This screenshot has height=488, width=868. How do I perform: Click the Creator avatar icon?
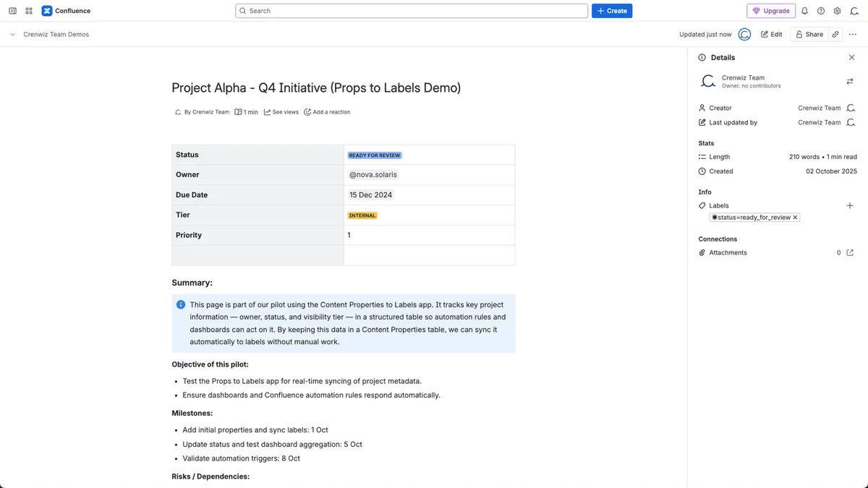(x=851, y=108)
